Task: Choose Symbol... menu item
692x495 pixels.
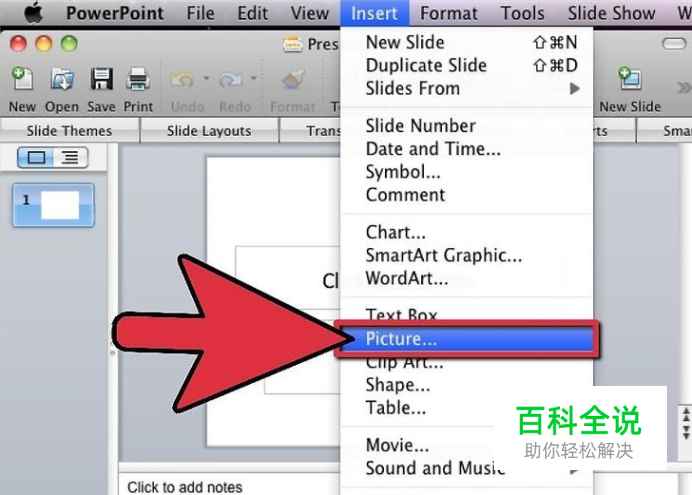Action: (x=467, y=172)
